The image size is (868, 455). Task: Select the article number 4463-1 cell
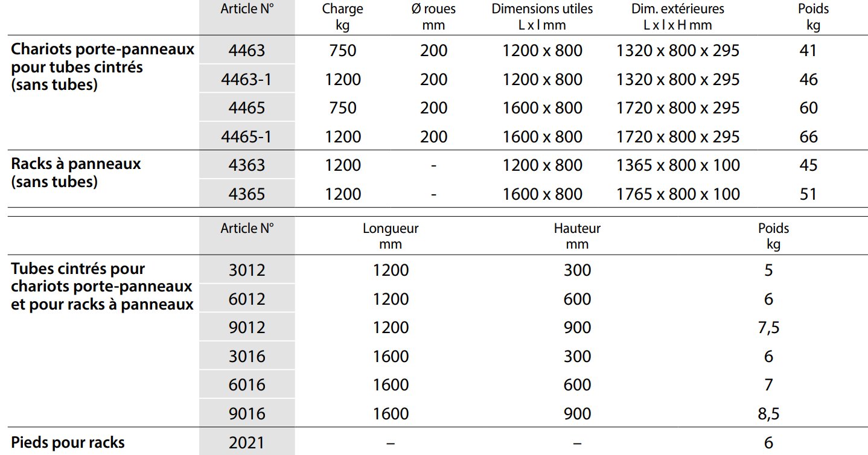[247, 80]
